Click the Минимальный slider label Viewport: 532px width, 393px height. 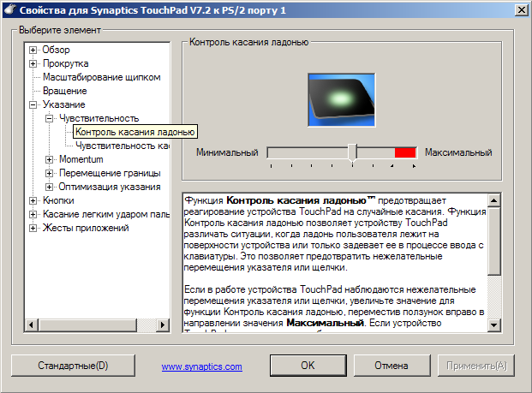click(227, 152)
